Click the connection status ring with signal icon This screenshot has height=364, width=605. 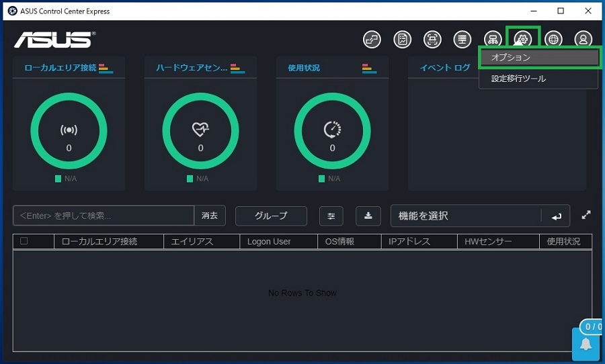click(x=69, y=131)
